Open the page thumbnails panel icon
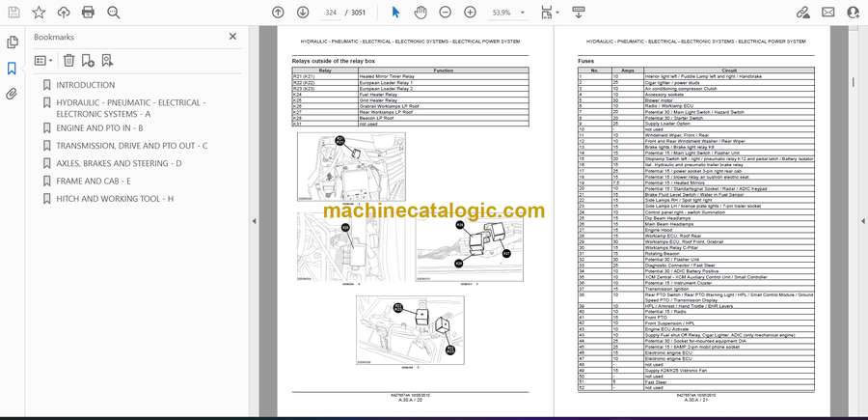The width and height of the screenshot is (868, 420). pos(13,42)
